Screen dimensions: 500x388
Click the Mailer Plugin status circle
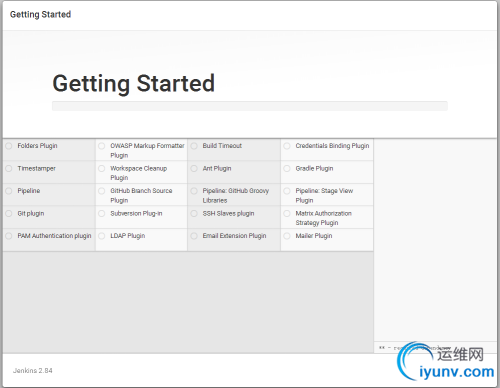(x=287, y=236)
